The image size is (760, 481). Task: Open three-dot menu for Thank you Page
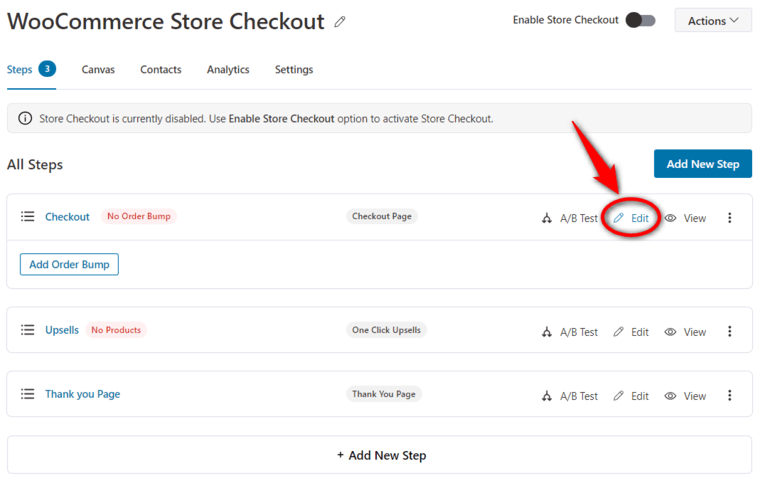(x=729, y=396)
